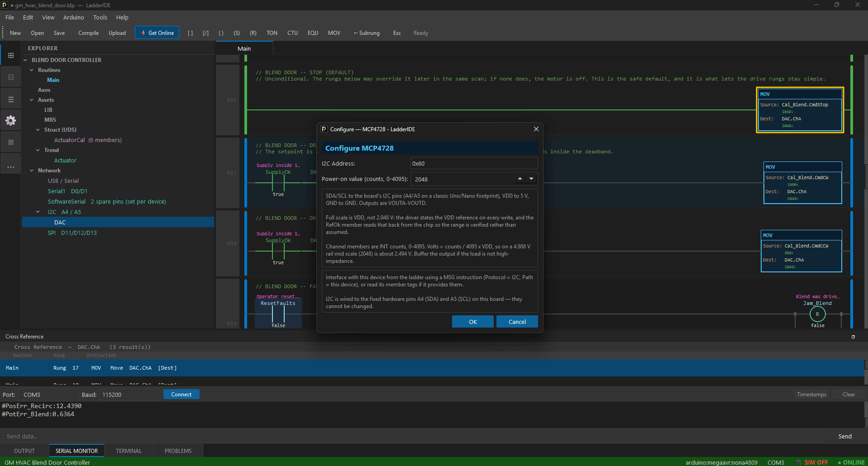Open the Explorer sidebar panel icon

coord(11,55)
